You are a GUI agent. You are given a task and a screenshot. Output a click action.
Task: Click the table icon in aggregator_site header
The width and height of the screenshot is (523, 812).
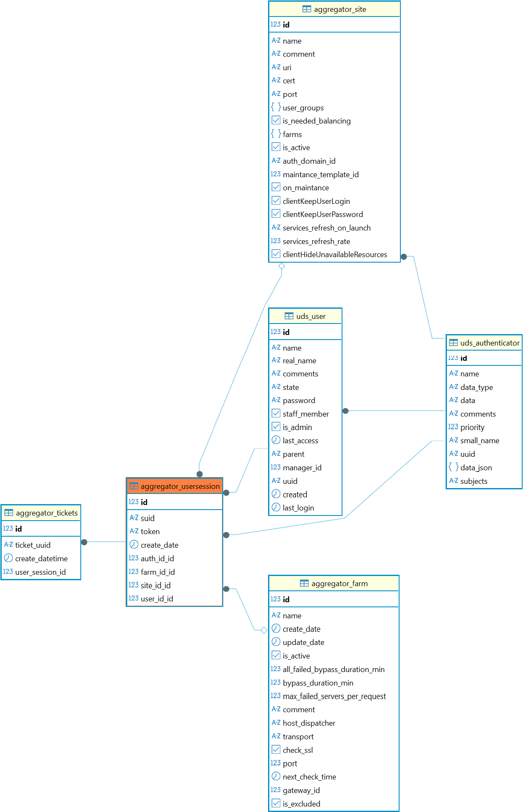[x=307, y=9]
